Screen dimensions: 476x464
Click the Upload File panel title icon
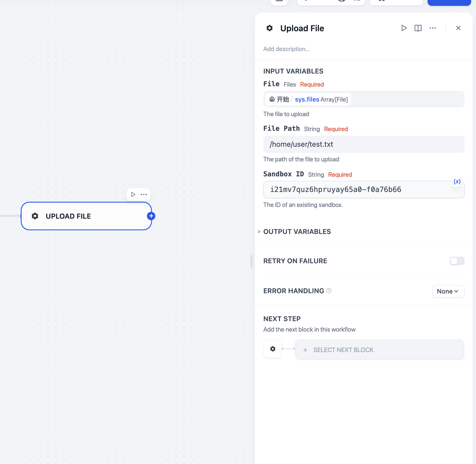270,28
